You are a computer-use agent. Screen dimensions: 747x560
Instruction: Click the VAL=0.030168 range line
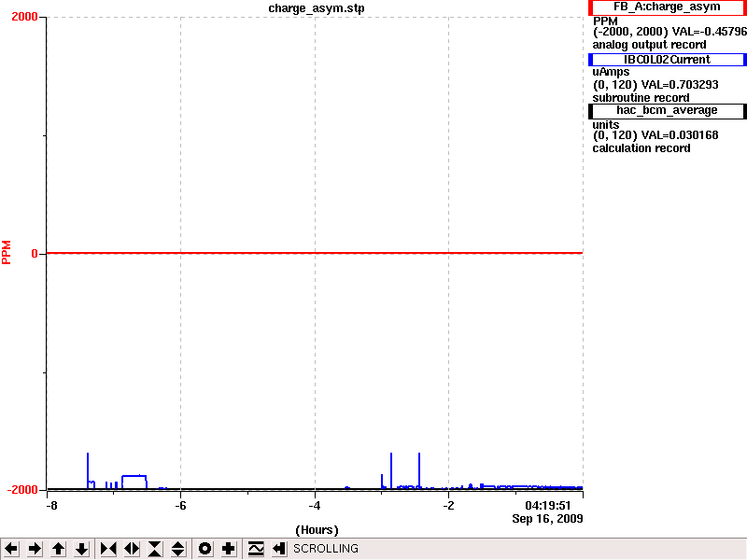pyautogui.click(x=655, y=135)
